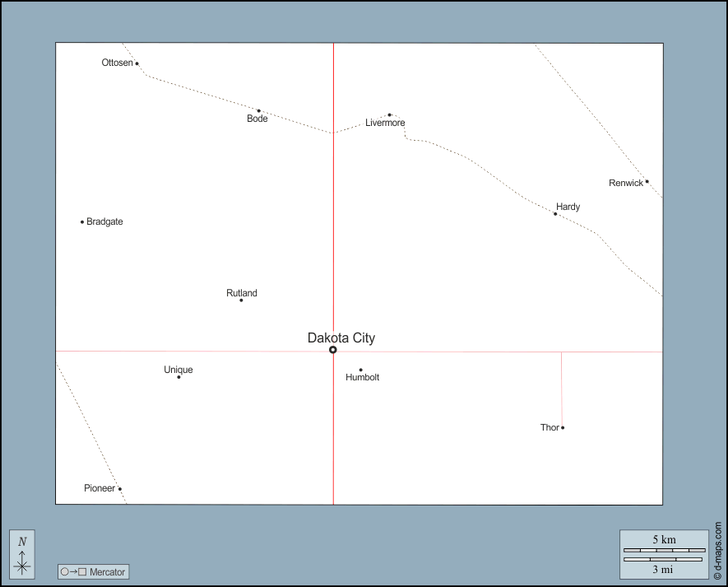Select the Hardy town label
Screen dimensions: 728x587
pyautogui.click(x=568, y=207)
